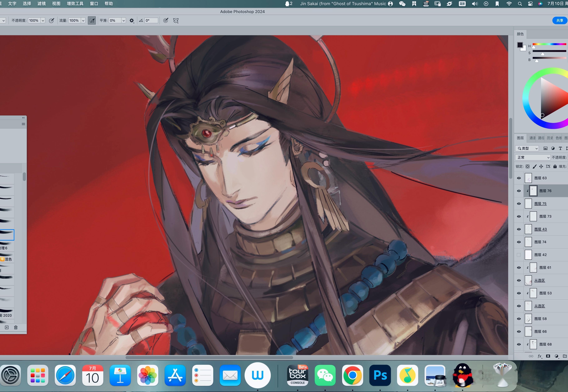Open the 视图 menu

[56, 4]
